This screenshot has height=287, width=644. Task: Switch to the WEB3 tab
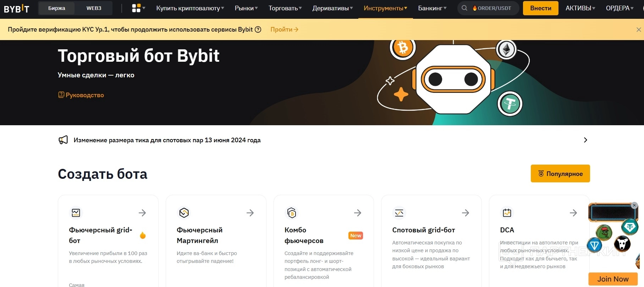coord(94,8)
